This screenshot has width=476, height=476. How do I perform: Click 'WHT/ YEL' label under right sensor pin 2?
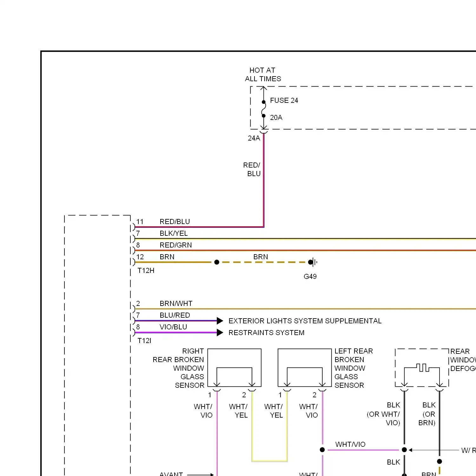238,411
